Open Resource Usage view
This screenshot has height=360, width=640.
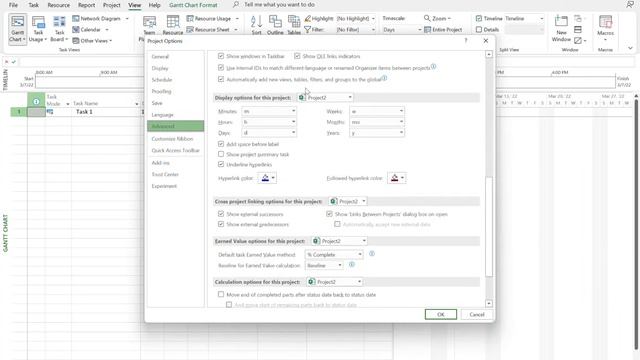212,19
